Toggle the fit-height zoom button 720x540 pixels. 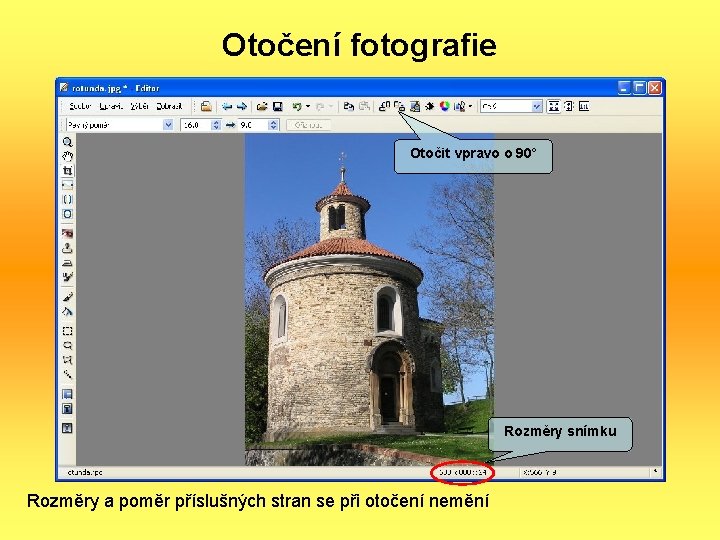click(568, 107)
